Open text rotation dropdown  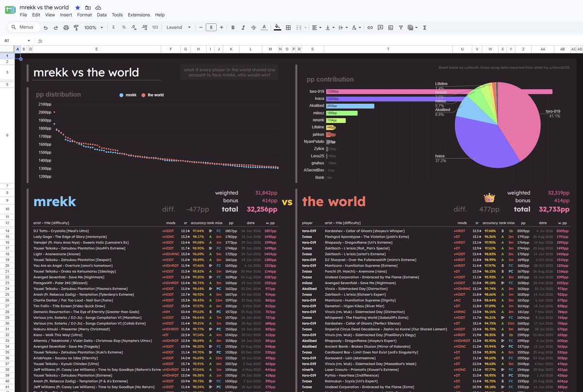point(356,28)
